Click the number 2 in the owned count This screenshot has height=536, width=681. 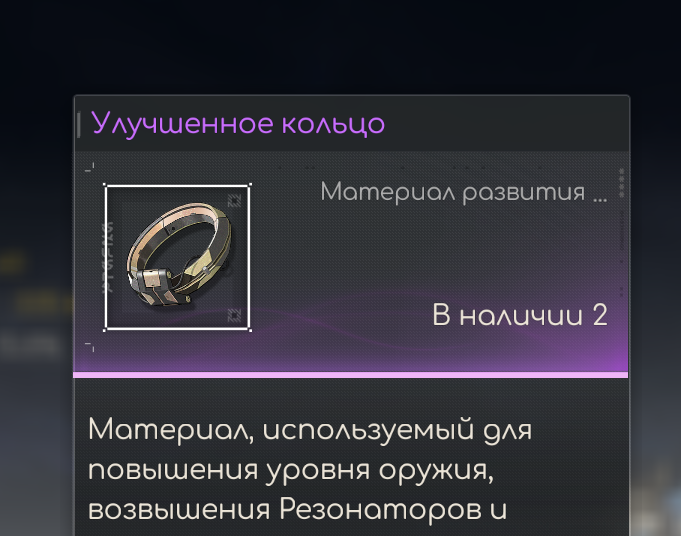pos(600,315)
